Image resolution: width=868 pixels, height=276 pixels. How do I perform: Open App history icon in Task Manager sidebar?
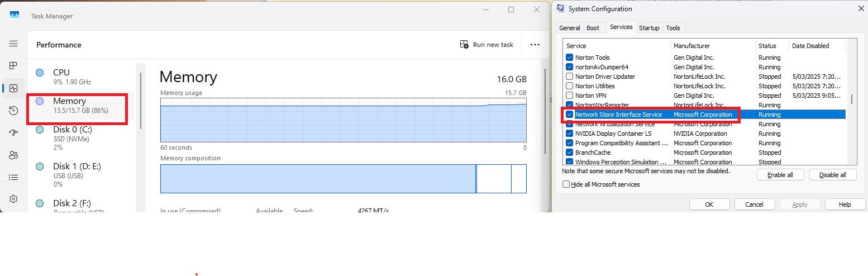coord(13,111)
